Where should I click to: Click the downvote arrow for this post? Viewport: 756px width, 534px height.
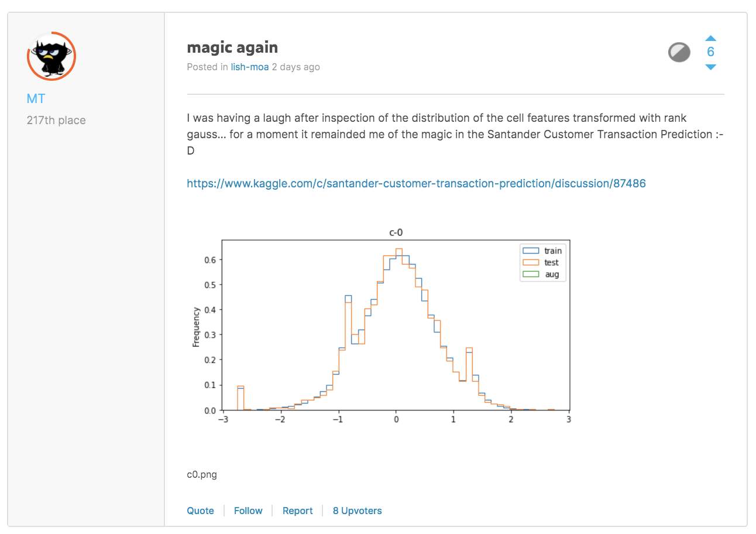tap(711, 67)
